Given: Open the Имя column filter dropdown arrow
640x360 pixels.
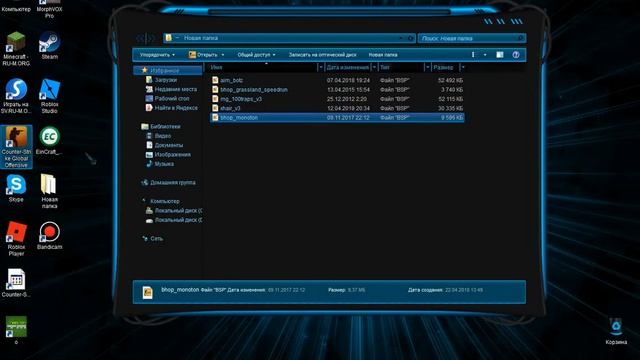Looking at the screenshot, I should (320, 67).
